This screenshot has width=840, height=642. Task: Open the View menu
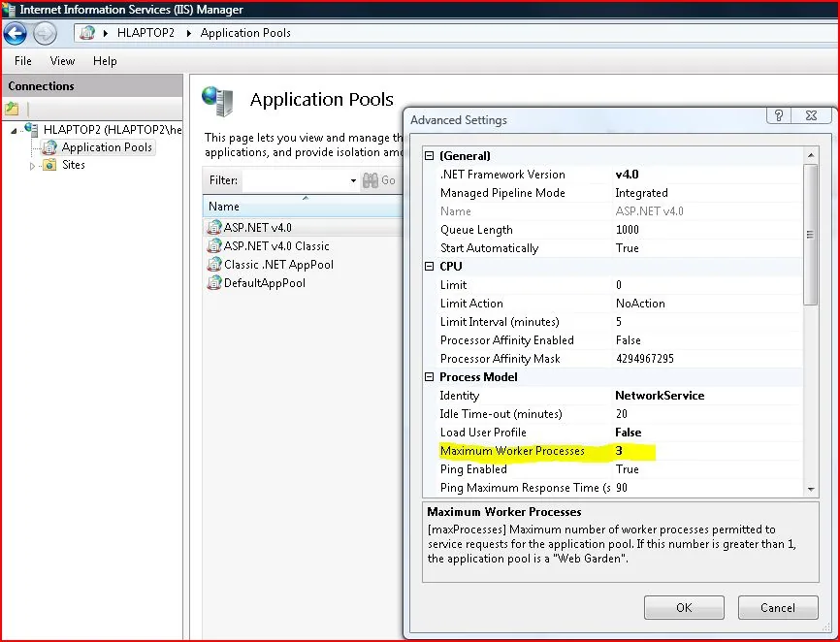click(62, 61)
